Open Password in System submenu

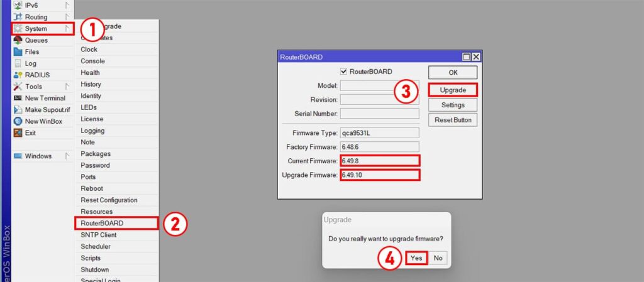[116, 165]
